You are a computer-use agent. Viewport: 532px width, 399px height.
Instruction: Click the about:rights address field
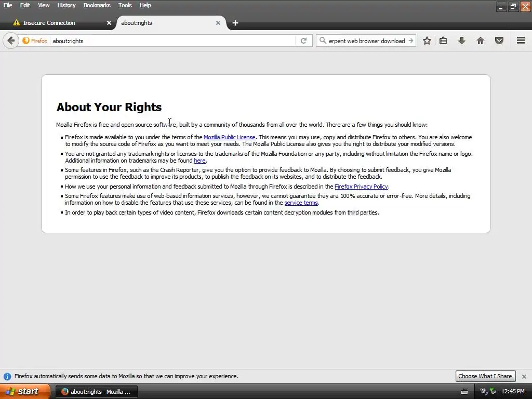pos(173,41)
